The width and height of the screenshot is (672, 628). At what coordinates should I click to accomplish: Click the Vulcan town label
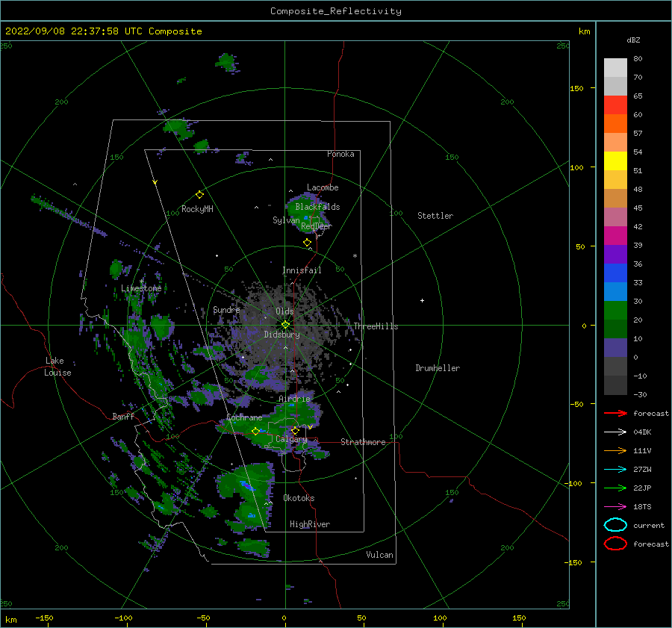click(379, 555)
